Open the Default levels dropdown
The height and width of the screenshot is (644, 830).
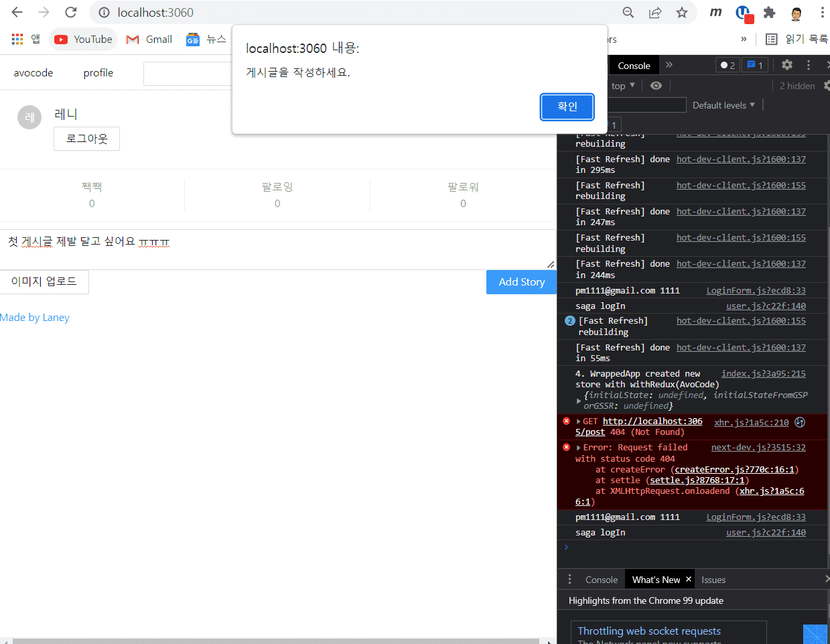point(723,105)
